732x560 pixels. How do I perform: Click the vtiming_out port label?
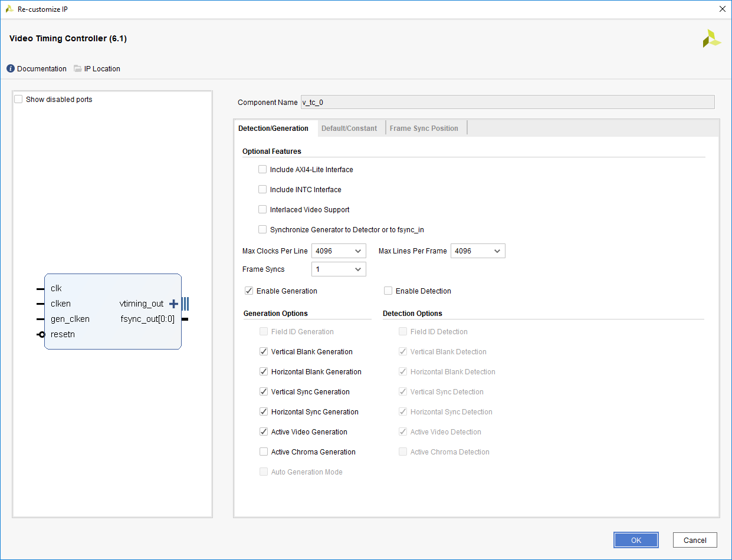point(142,304)
